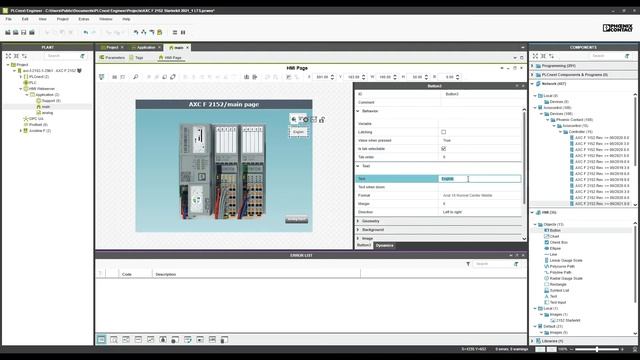The width and height of the screenshot is (640, 360).
Task: Click second icon in bottom panel bar
Action: point(114,340)
